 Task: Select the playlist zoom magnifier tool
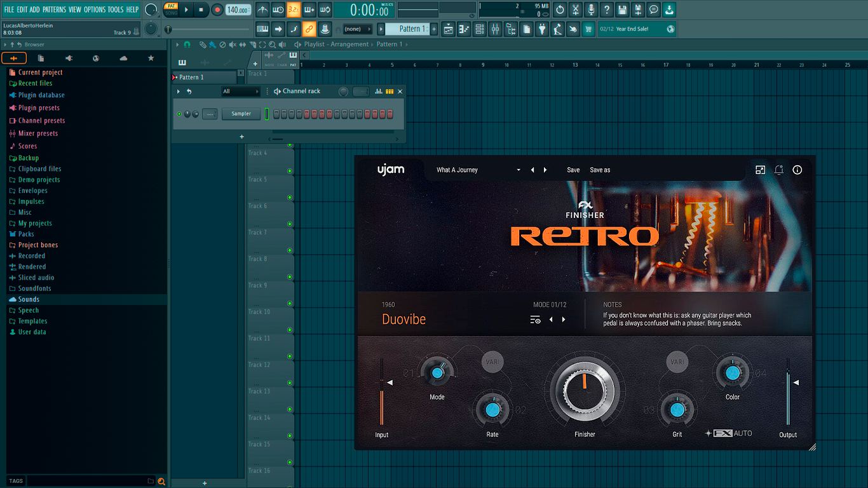pos(273,44)
